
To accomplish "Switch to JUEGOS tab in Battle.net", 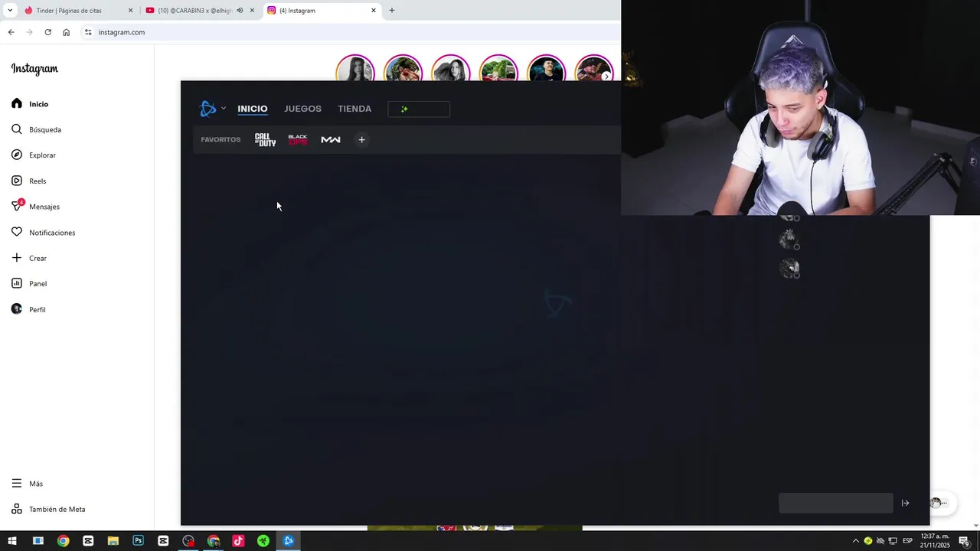I will click(x=302, y=109).
